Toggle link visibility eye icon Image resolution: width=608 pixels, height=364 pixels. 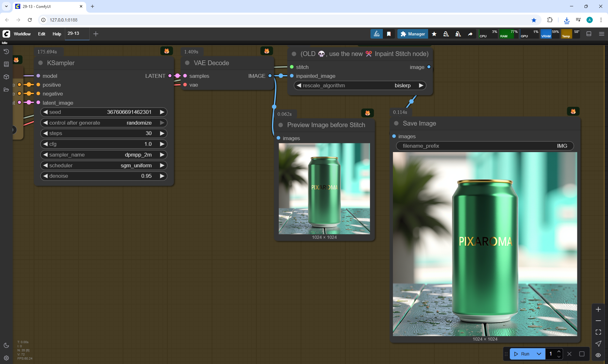pos(598,355)
